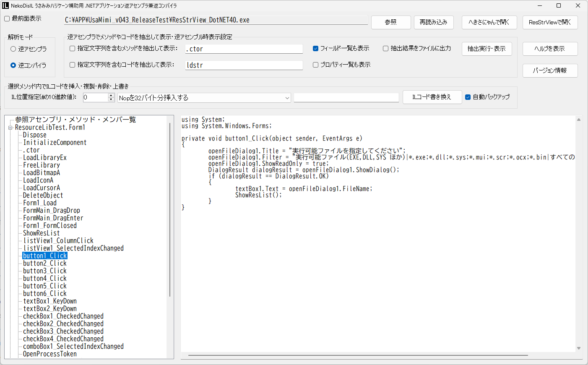Image resolution: width=588 pixels, height=365 pixels.
Task: Select LoadLibraryEx in the method list
Action: 45,158
